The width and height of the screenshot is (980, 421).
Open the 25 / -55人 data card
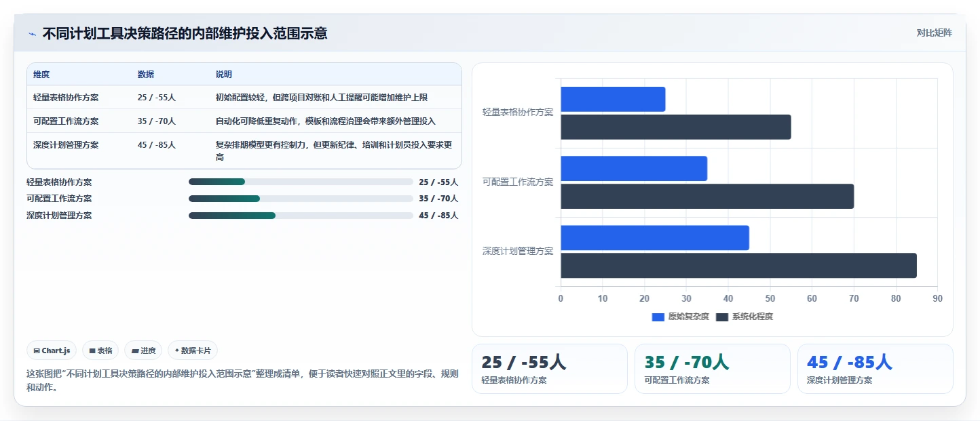pyautogui.click(x=550, y=369)
